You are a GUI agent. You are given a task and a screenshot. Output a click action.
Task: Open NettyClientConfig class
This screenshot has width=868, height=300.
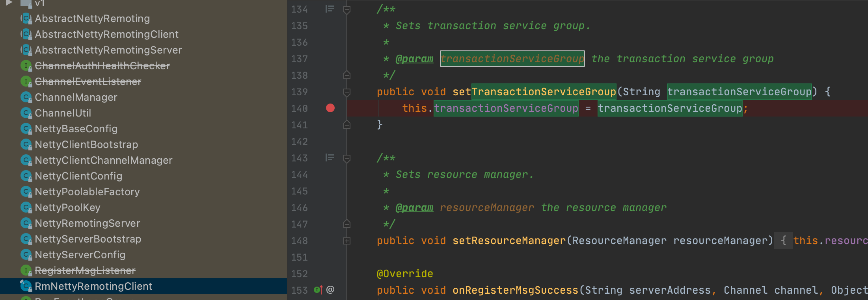(x=78, y=176)
